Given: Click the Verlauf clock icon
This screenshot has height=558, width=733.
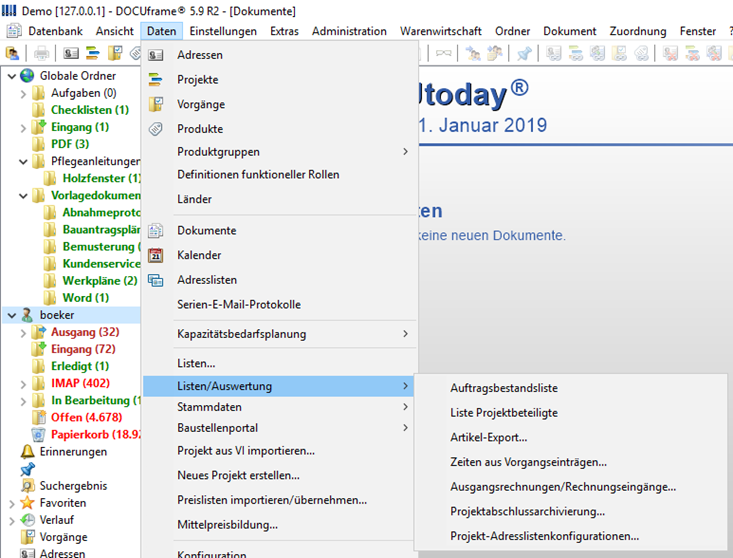Looking at the screenshot, I should point(28,520).
